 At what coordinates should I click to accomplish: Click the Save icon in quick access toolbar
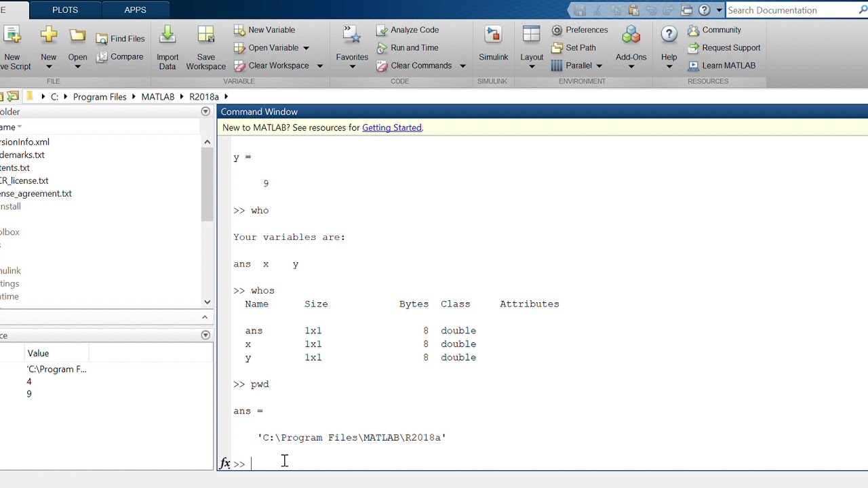point(579,10)
